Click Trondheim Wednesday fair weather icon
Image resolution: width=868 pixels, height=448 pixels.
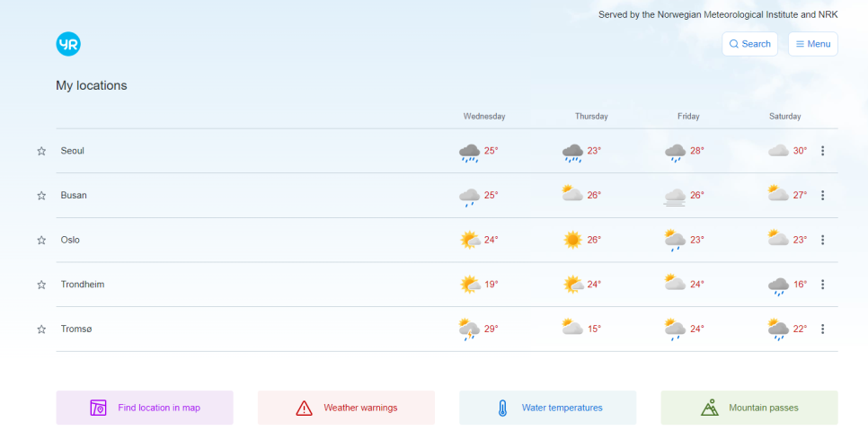pyautogui.click(x=469, y=285)
